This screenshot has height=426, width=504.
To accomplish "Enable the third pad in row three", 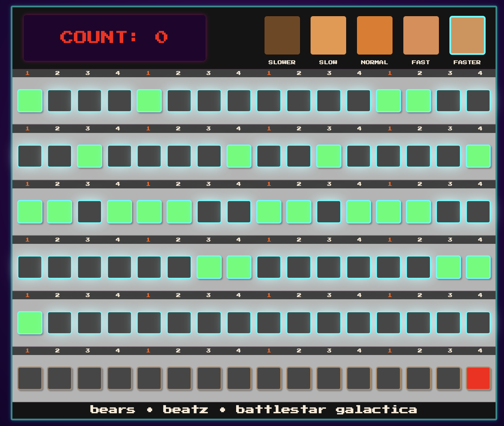I will click(x=90, y=212).
